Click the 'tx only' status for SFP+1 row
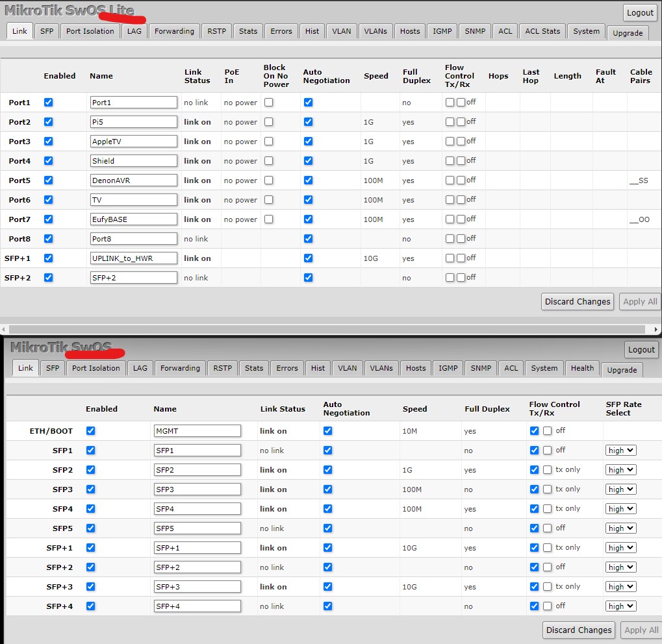This screenshot has height=644, width=662. [567, 547]
